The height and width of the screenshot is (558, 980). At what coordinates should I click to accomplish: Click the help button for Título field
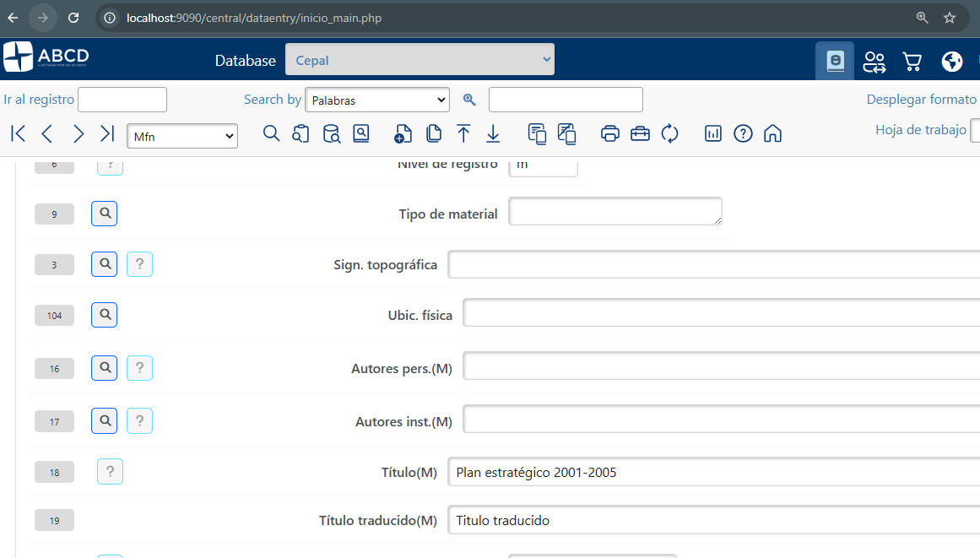pyautogui.click(x=110, y=472)
